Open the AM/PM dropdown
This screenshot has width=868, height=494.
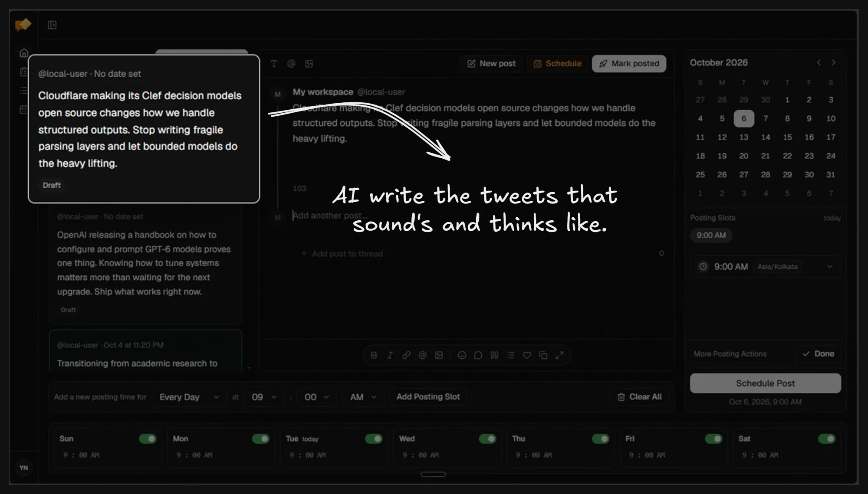(363, 397)
